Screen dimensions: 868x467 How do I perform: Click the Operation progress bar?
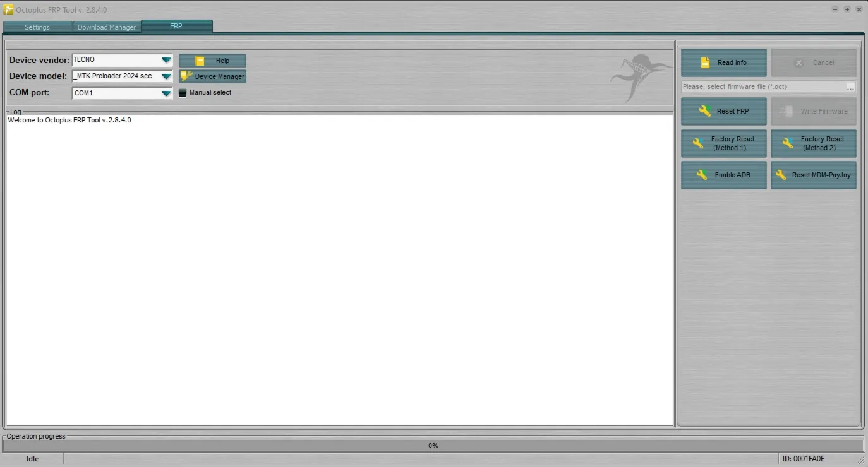click(433, 446)
